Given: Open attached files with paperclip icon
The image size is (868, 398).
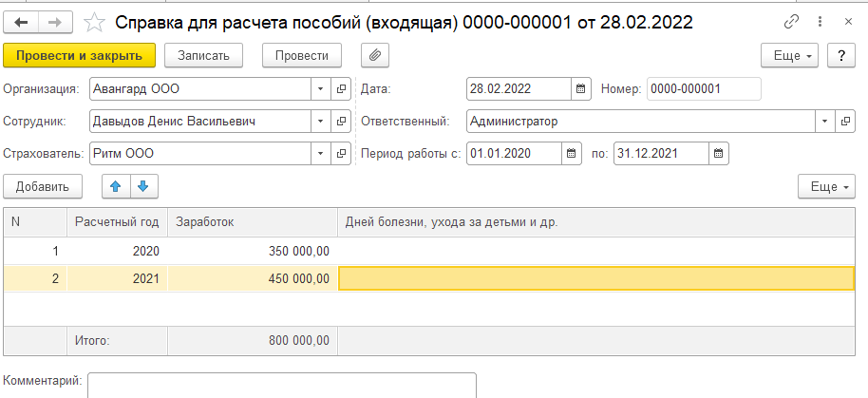Looking at the screenshot, I should 375,56.
